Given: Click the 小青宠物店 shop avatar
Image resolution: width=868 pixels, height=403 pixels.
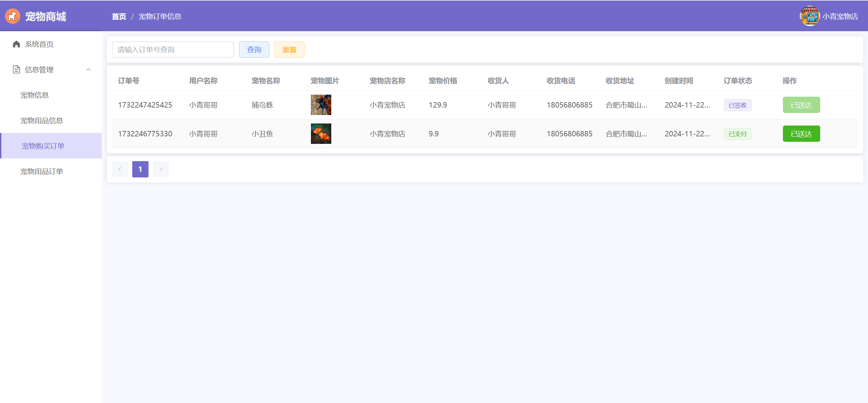Looking at the screenshot, I should pyautogui.click(x=809, y=16).
